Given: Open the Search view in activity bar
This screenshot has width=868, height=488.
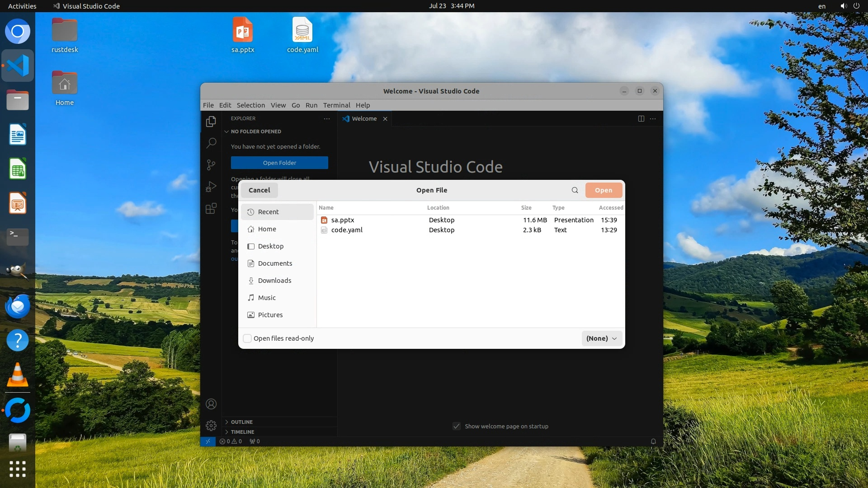Looking at the screenshot, I should pos(211,143).
